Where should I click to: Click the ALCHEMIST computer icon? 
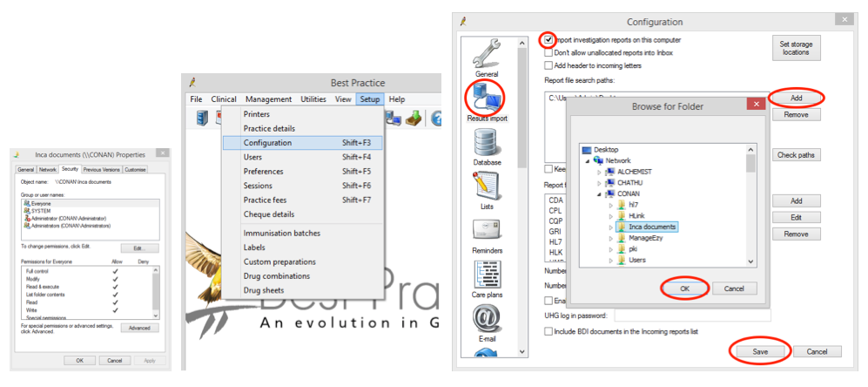tap(610, 172)
